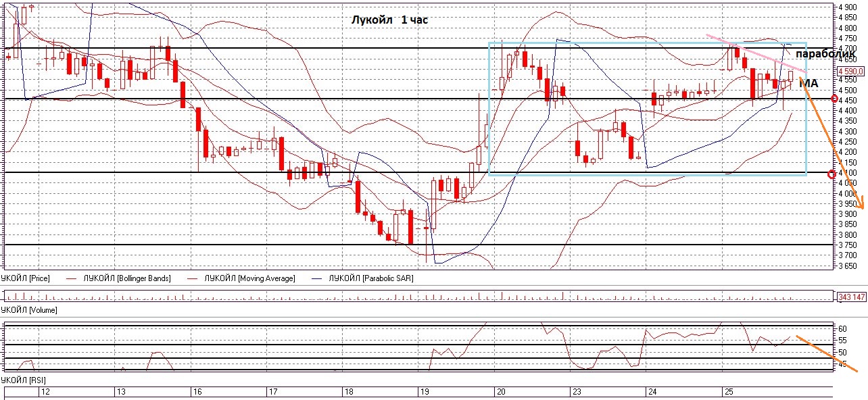Image resolution: width=868 pixels, height=400 pixels.
Task: Click the current price tag 4 590,0
Action: pyautogui.click(x=852, y=70)
